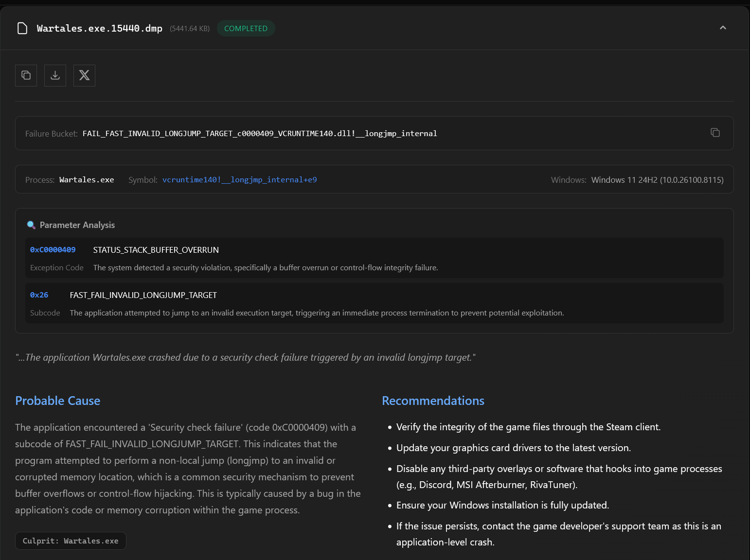The image size is (750, 560).
Task: Select the 0x26 subcode value
Action: point(39,295)
